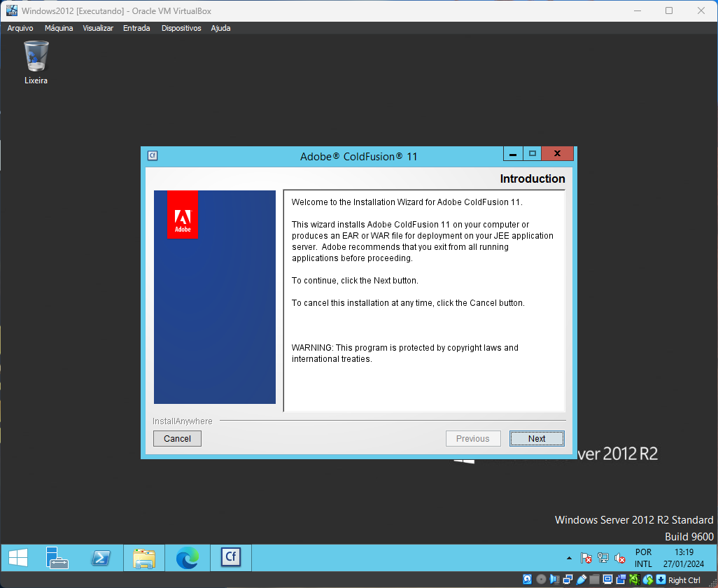Open the Visualizar menu
This screenshot has width=718, height=588.
[x=98, y=28]
